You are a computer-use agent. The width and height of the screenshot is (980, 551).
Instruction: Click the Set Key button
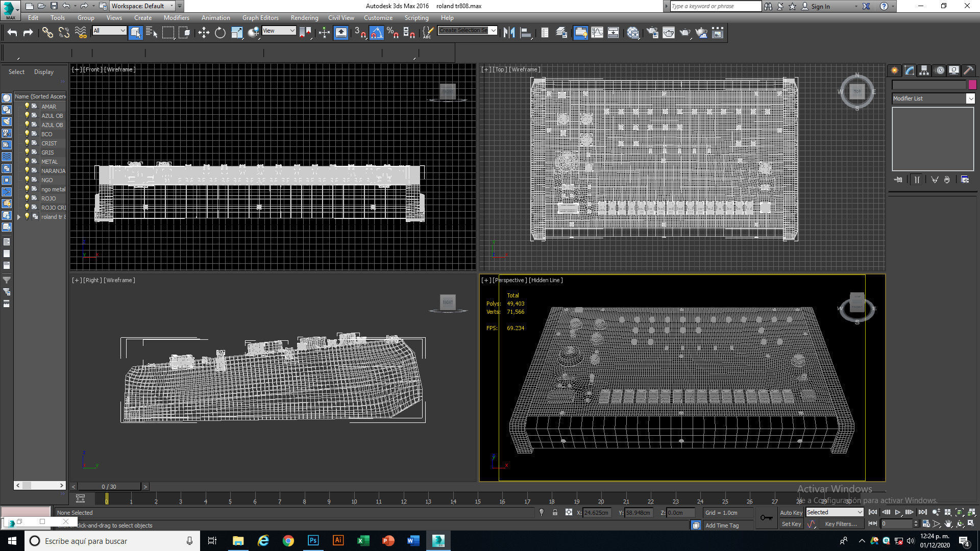tap(791, 524)
